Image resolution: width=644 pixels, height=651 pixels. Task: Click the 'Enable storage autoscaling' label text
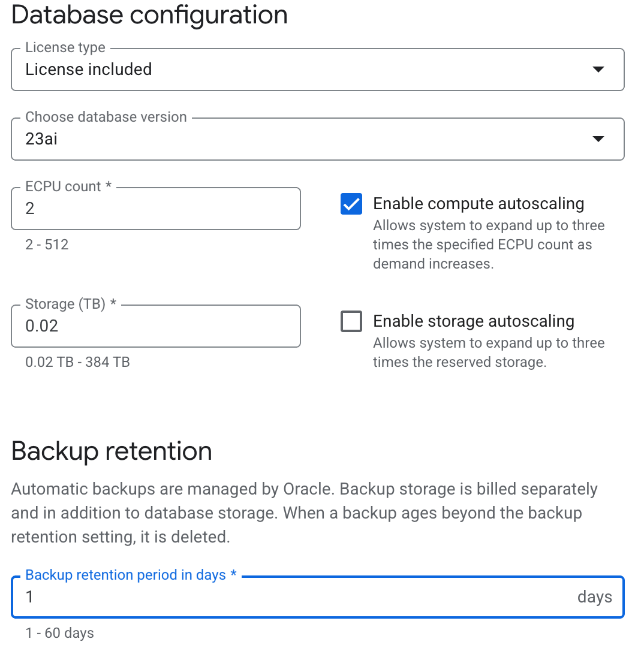pos(474,321)
